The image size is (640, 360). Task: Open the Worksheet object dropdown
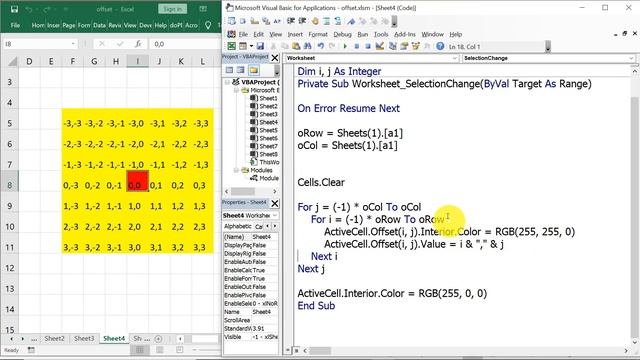(454, 58)
